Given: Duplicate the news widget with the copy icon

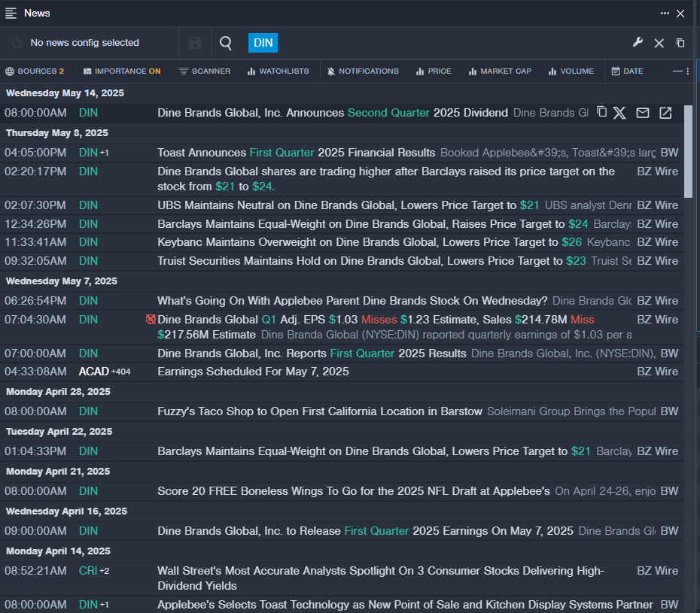Looking at the screenshot, I should point(680,43).
